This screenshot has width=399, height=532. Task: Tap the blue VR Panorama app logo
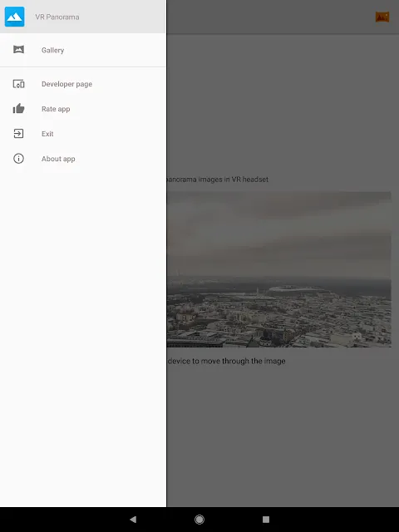pos(15,17)
